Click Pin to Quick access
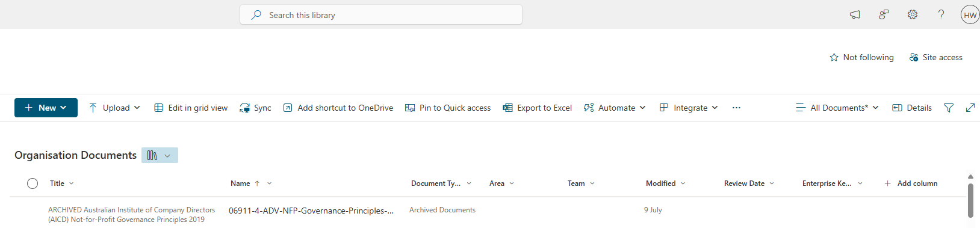 (x=448, y=108)
